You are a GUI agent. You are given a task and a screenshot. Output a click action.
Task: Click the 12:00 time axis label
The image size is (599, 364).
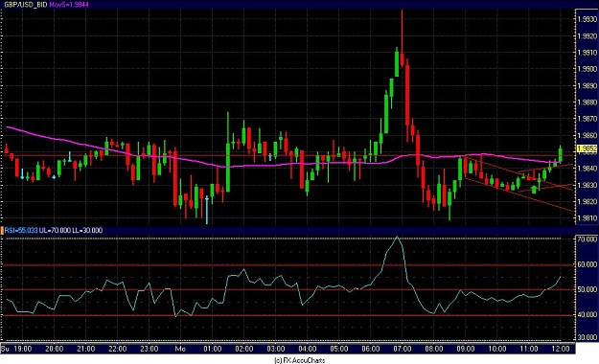coord(561,349)
